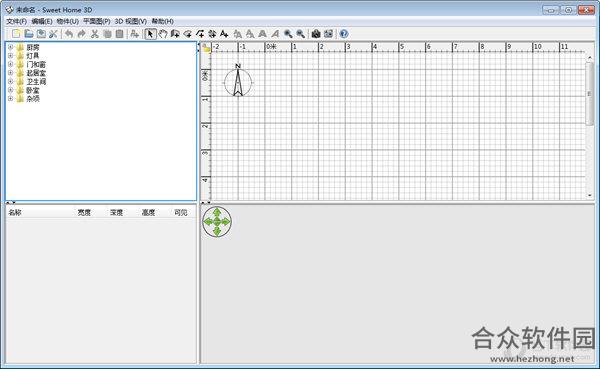600x369 pixels.
Task: Click the Add furniture to home icon
Action: tap(134, 34)
